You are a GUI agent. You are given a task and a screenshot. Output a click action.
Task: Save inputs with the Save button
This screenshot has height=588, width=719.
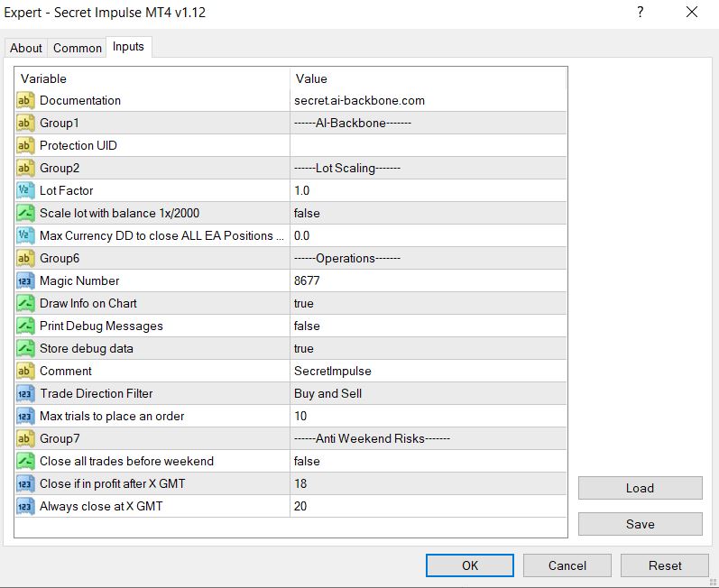point(641,524)
